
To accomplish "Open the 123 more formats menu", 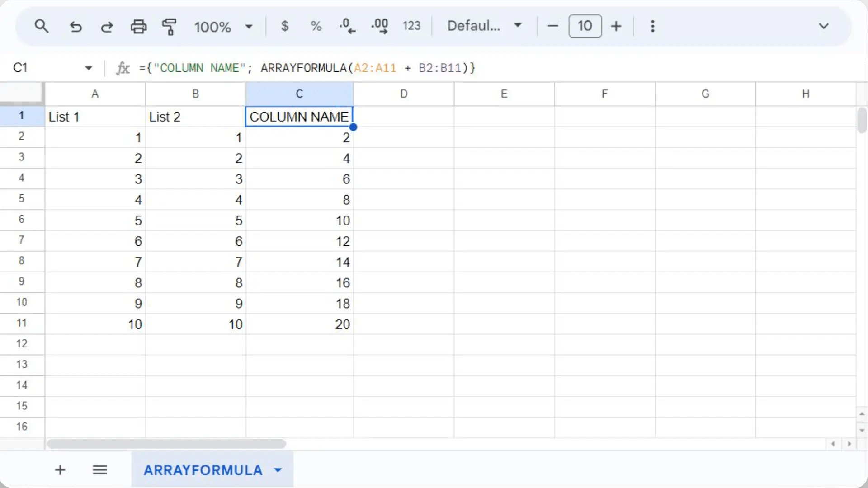I will (x=411, y=26).
